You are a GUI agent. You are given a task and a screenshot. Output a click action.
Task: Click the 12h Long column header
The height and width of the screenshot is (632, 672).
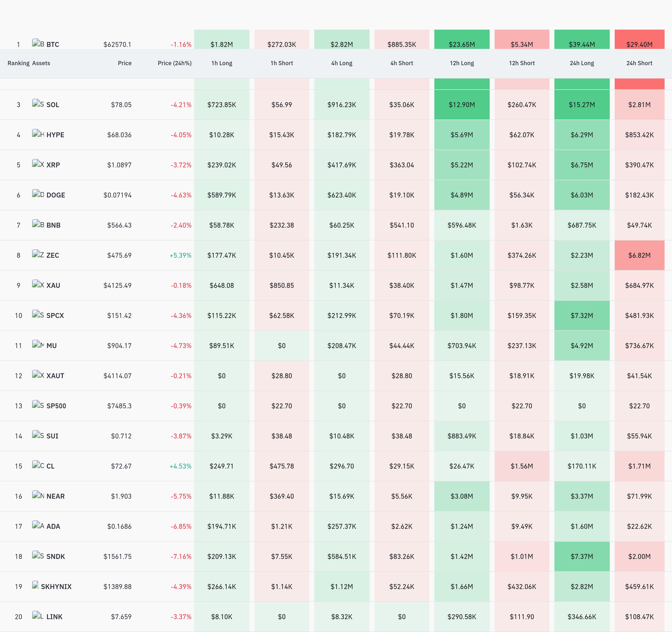[x=462, y=63]
